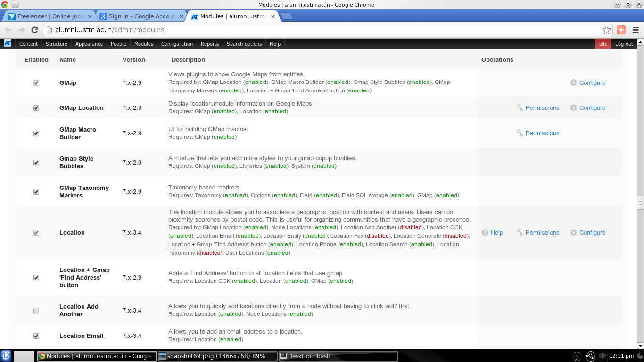Image resolution: width=644 pixels, height=362 pixels.
Task: Click the gear icon beside GMap Configure
Action: click(x=573, y=82)
